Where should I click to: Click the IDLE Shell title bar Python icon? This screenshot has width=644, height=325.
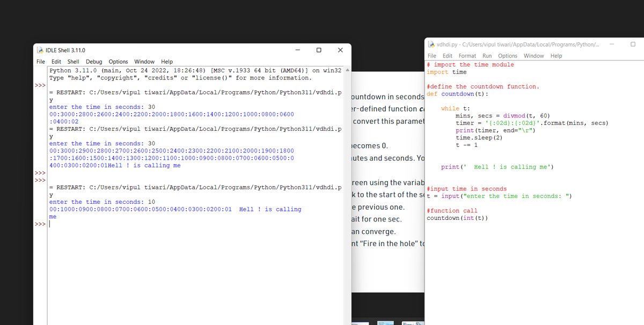(x=40, y=50)
